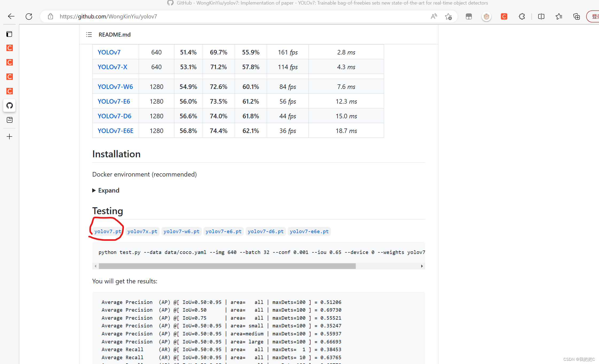The image size is (599, 364).
Task: Open README outline list icon
Action: click(x=89, y=34)
